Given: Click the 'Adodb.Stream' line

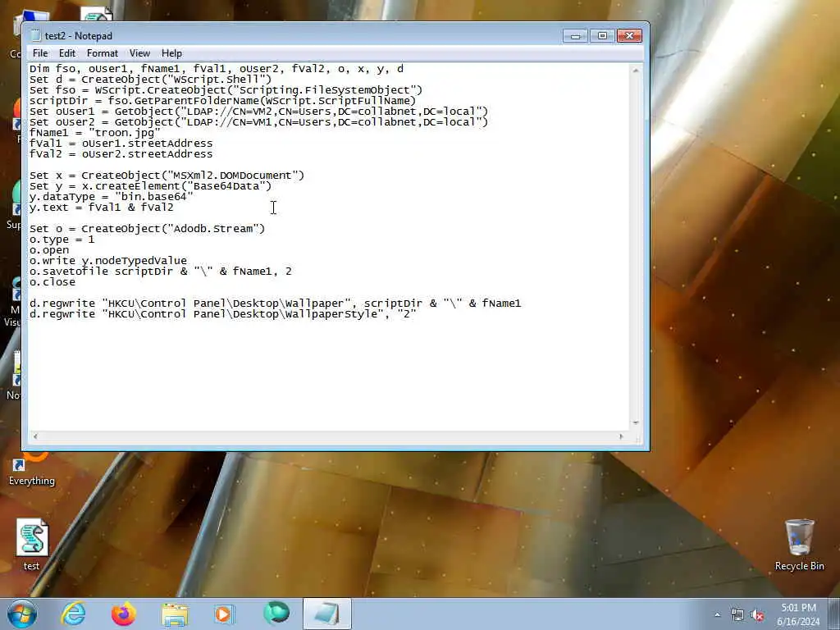Looking at the screenshot, I should click(x=148, y=229).
